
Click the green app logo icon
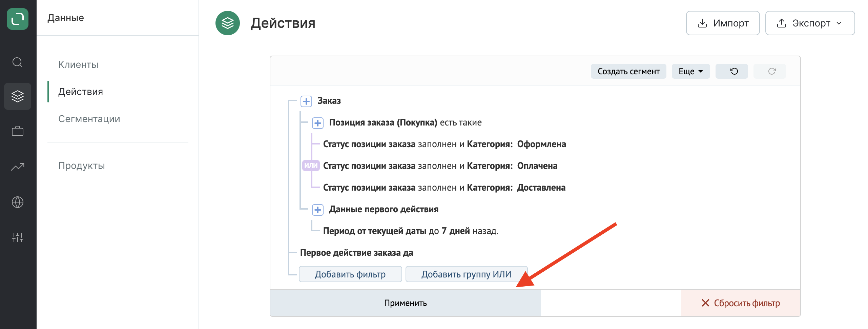(x=18, y=19)
